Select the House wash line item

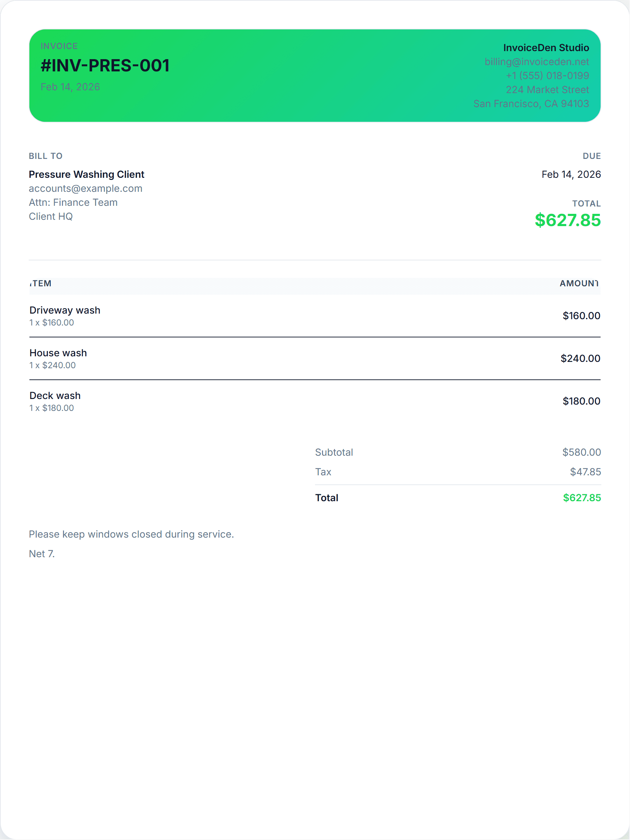pyautogui.click(x=58, y=353)
